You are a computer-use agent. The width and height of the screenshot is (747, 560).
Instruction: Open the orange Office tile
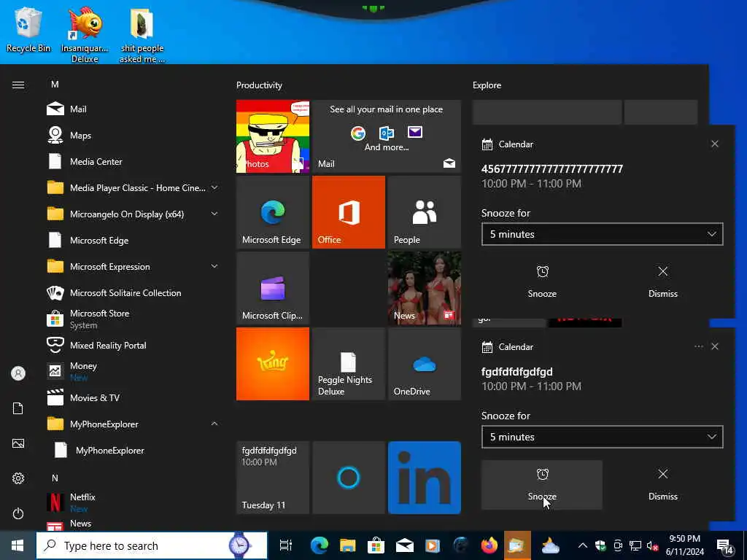(x=348, y=212)
